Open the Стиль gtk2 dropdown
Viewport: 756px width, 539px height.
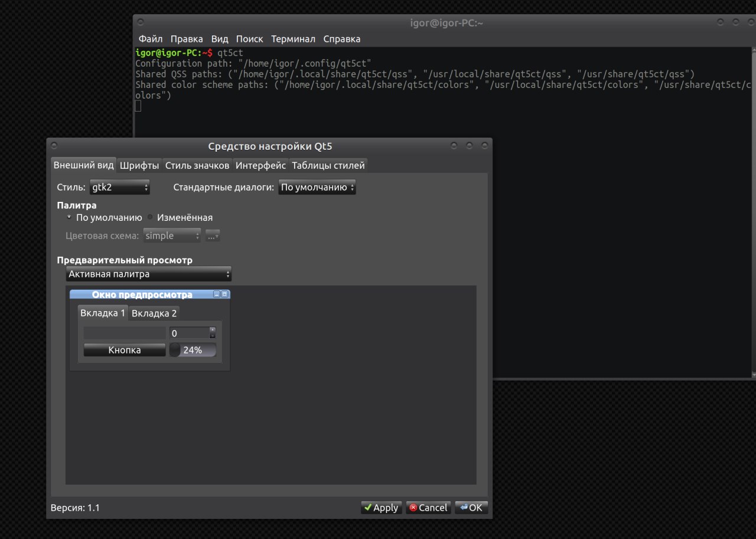point(120,188)
